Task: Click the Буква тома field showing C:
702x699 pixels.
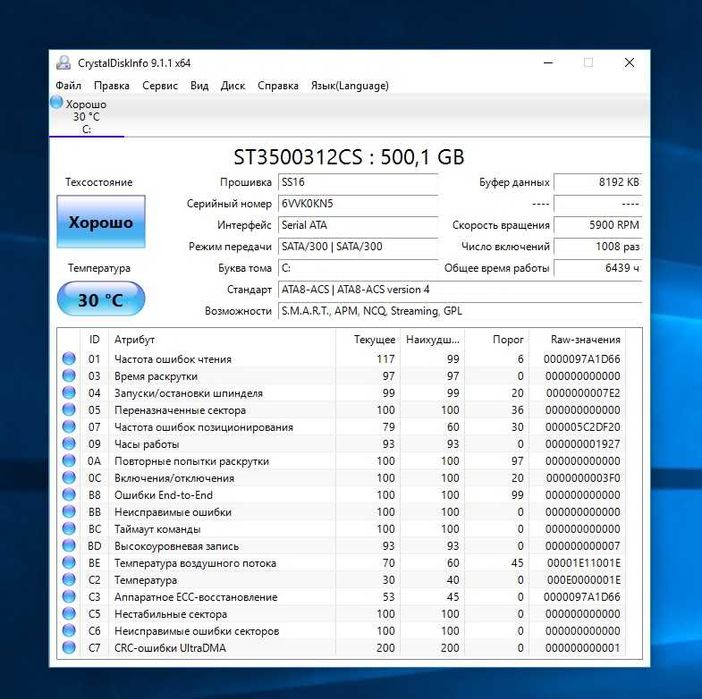Action: (x=358, y=268)
